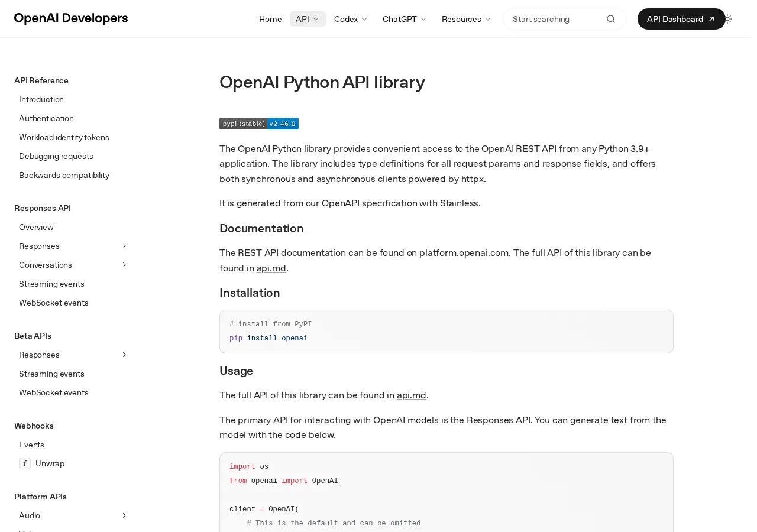Follow the Responses API link
The height and width of the screenshot is (532, 757).
(x=499, y=420)
